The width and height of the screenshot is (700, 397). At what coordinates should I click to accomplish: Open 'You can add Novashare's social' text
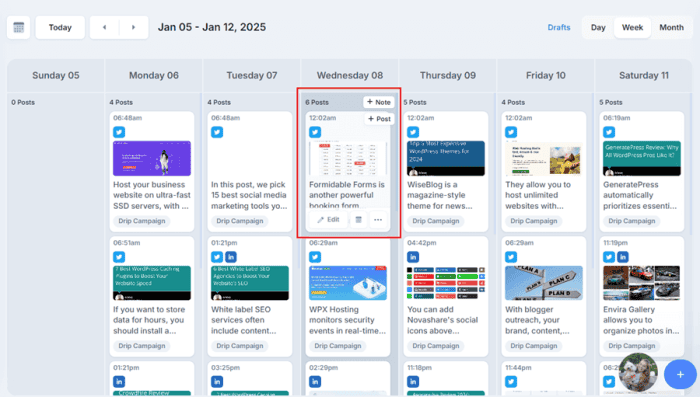point(442,320)
